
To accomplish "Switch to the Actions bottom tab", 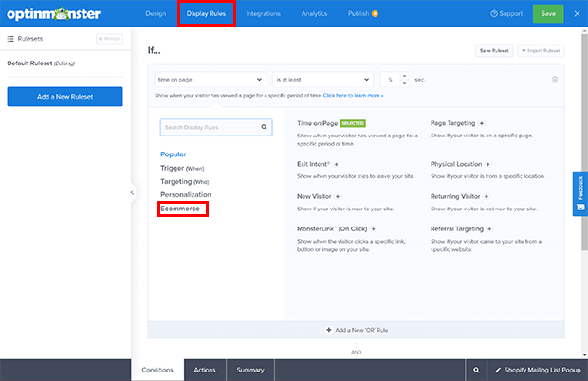I will click(205, 370).
